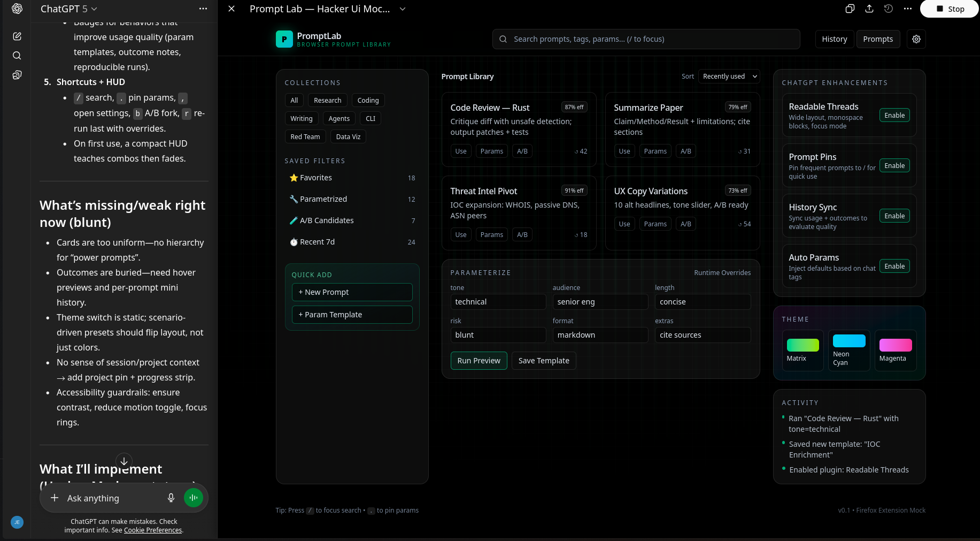The width and height of the screenshot is (980, 541).
Task: Enable Prompt Pins enhancement
Action: [x=894, y=166]
